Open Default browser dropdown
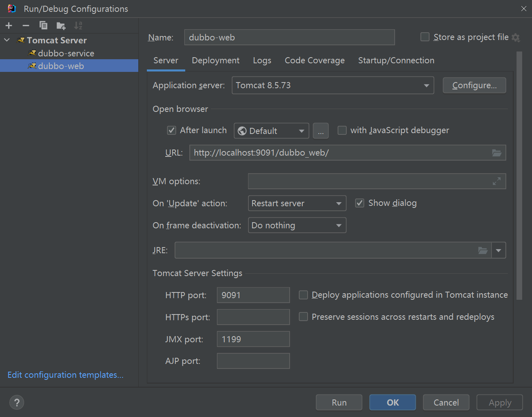This screenshot has height=417, width=532. click(271, 131)
